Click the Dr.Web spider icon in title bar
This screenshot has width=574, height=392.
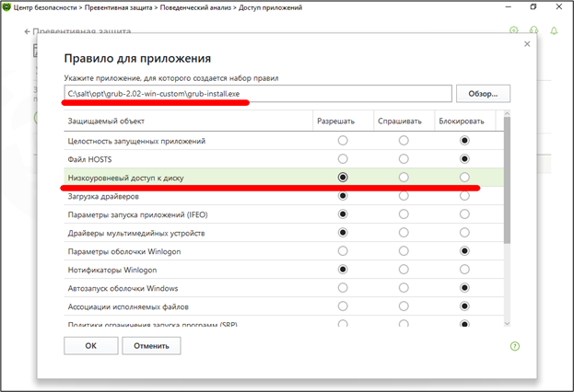coord(6,7)
